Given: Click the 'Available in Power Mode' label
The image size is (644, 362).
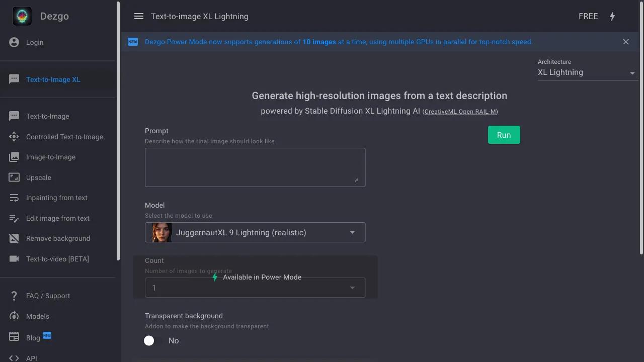Looking at the screenshot, I should pyautogui.click(x=262, y=277).
